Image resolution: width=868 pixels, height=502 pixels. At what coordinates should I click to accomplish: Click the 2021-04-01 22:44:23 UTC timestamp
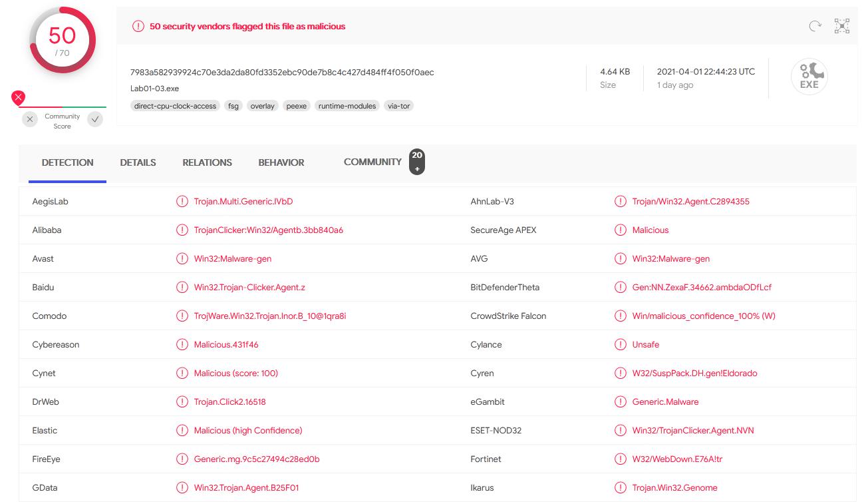(706, 71)
